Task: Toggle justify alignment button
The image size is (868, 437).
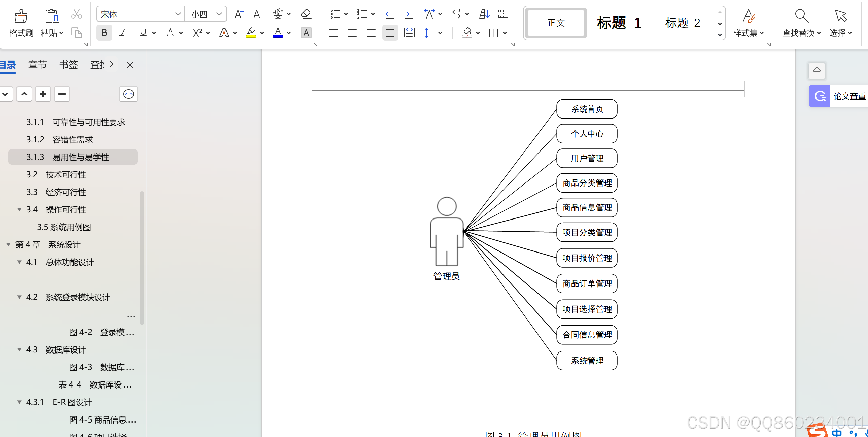Action: pos(390,33)
